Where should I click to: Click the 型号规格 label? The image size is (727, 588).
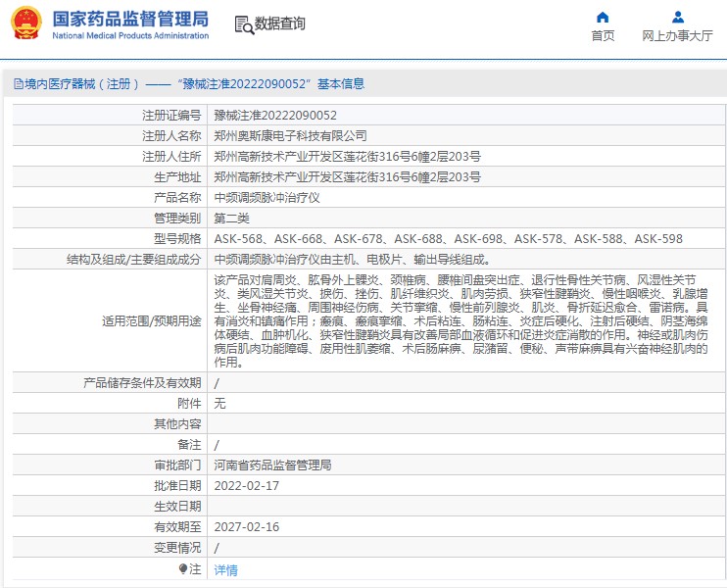click(x=177, y=239)
